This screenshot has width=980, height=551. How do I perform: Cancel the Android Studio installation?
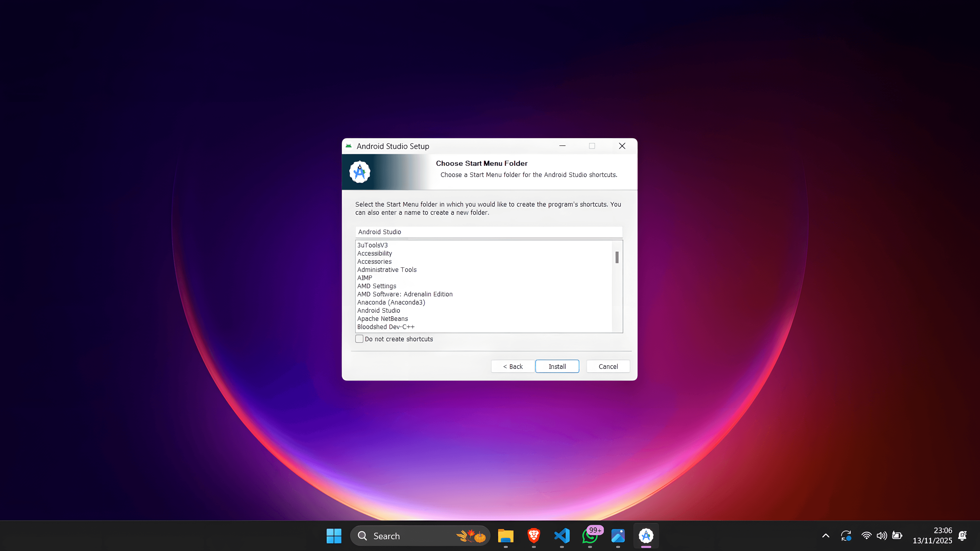[608, 366]
